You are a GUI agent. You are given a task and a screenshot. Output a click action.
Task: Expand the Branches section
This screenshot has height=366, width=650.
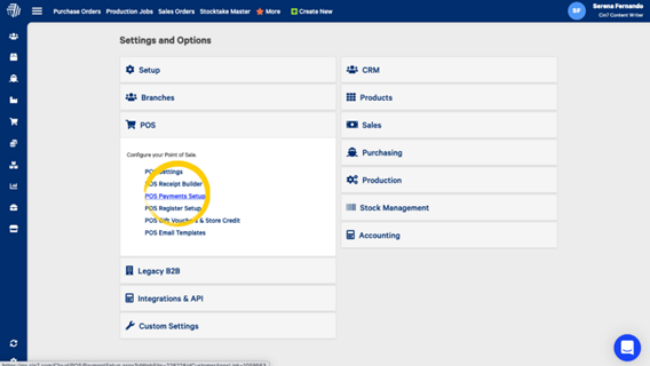pos(228,97)
